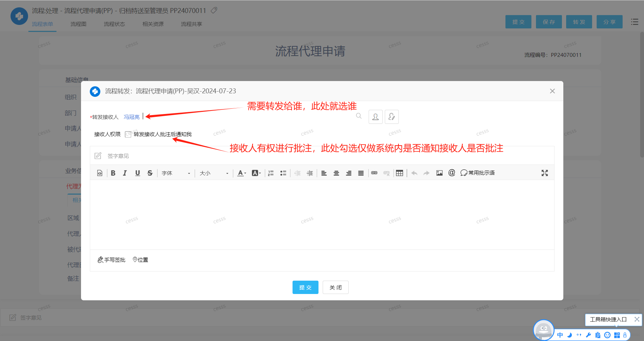Open the list menu icon at top right
The height and width of the screenshot is (341, 644).
[x=635, y=22]
